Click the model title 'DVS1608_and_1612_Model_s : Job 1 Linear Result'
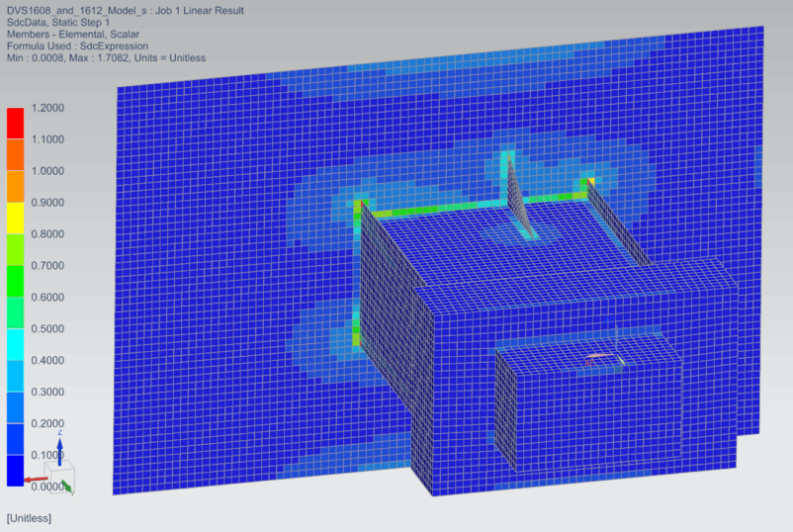 [126, 11]
